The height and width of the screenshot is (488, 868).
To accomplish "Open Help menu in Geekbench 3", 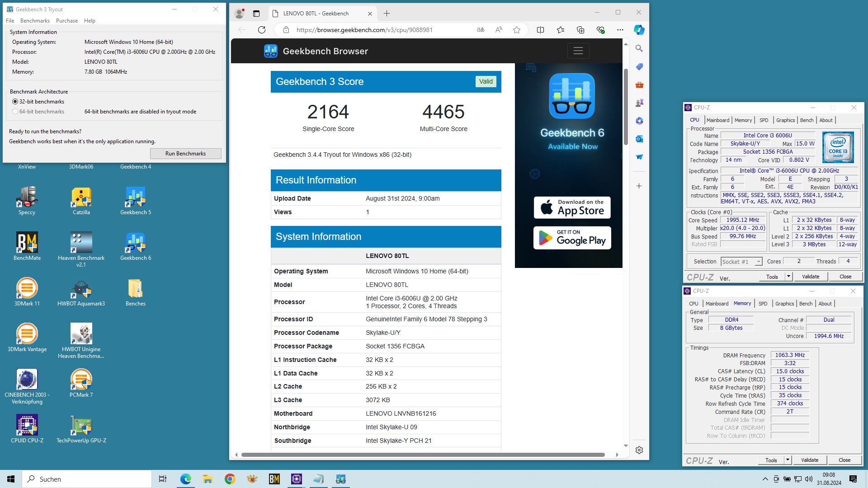I will coord(90,21).
